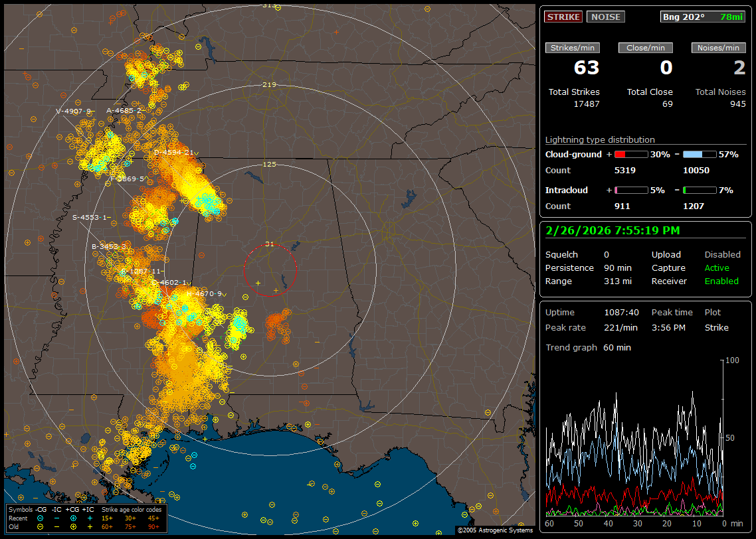This screenshot has height=539, width=756.
Task: Toggle the STRIKE mode button
Action: pos(563,17)
